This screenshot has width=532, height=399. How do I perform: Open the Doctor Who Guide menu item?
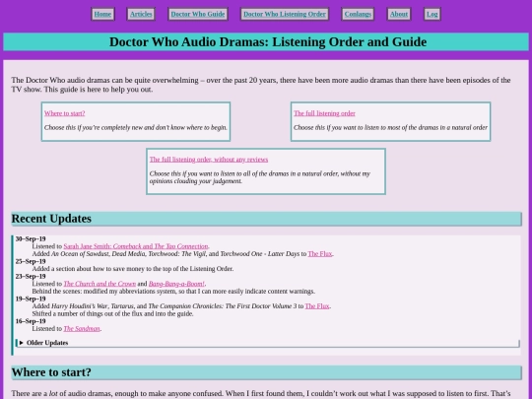click(198, 14)
